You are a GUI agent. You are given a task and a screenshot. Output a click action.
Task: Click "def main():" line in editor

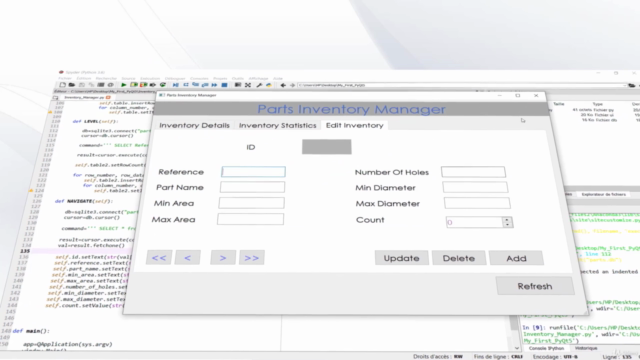click(31, 331)
